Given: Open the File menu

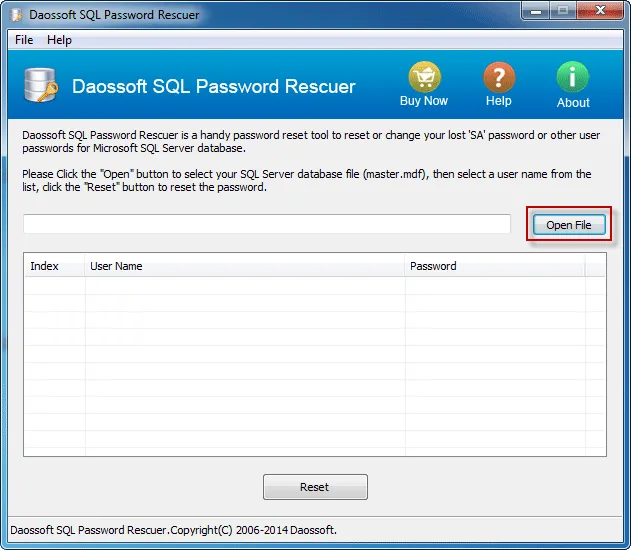Looking at the screenshot, I should point(24,40).
